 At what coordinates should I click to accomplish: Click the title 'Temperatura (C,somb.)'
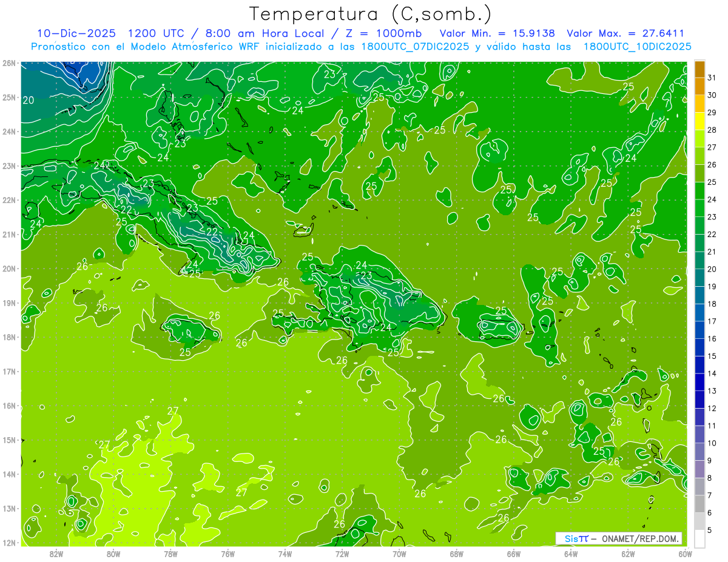tap(370, 15)
